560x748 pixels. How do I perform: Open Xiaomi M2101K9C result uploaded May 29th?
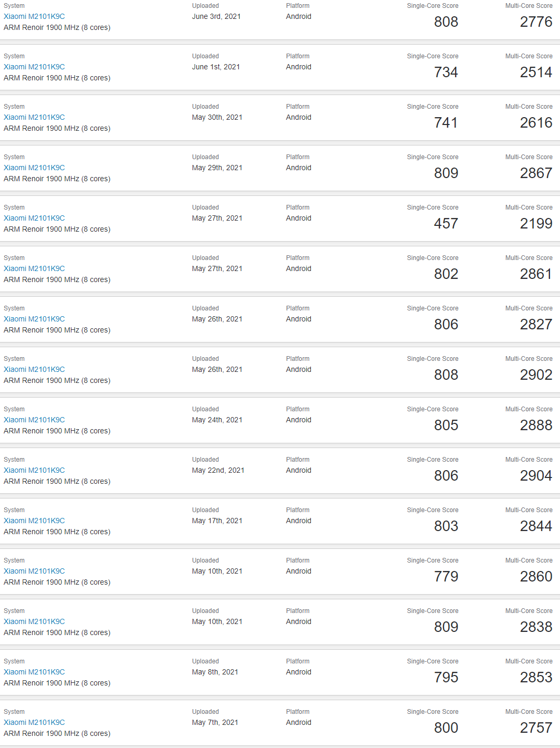pyautogui.click(x=34, y=168)
